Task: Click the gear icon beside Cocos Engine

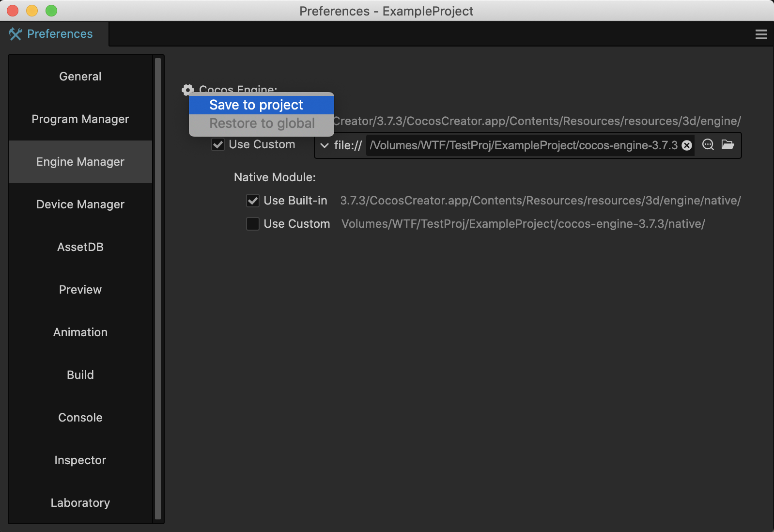Action: (187, 90)
